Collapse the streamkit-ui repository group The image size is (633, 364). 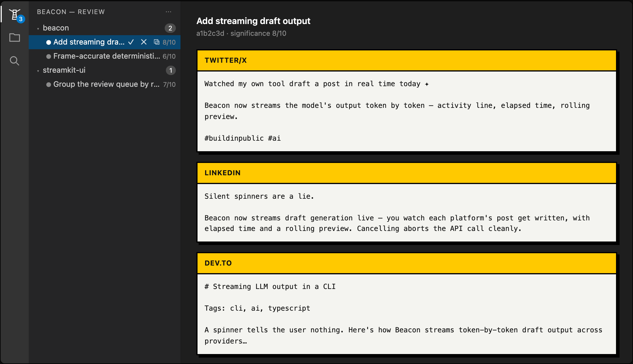(38, 71)
